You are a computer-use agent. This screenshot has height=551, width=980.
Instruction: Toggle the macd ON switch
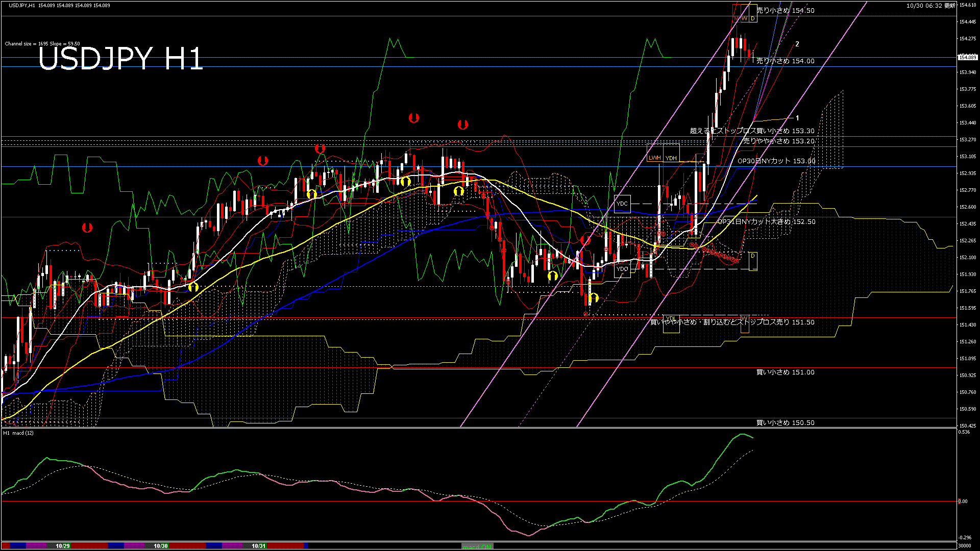click(x=477, y=546)
